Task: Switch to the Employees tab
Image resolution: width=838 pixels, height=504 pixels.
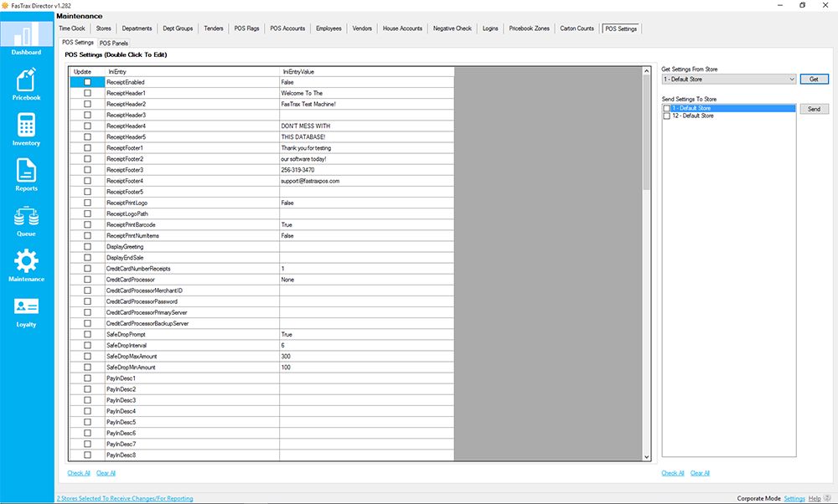Action: point(328,28)
